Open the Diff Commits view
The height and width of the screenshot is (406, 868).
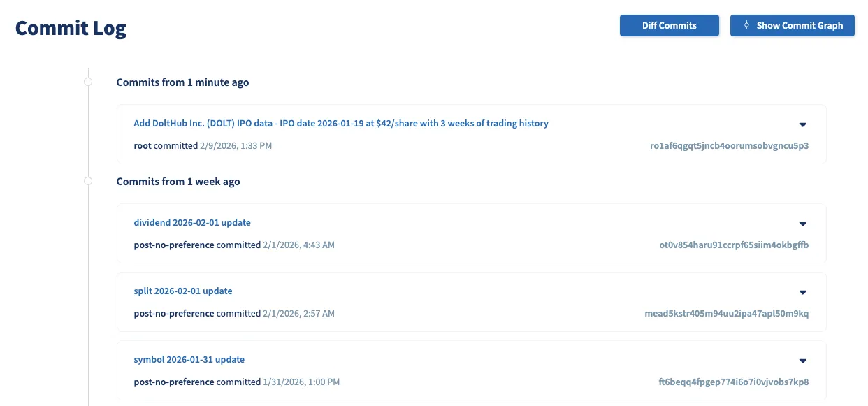(x=669, y=25)
